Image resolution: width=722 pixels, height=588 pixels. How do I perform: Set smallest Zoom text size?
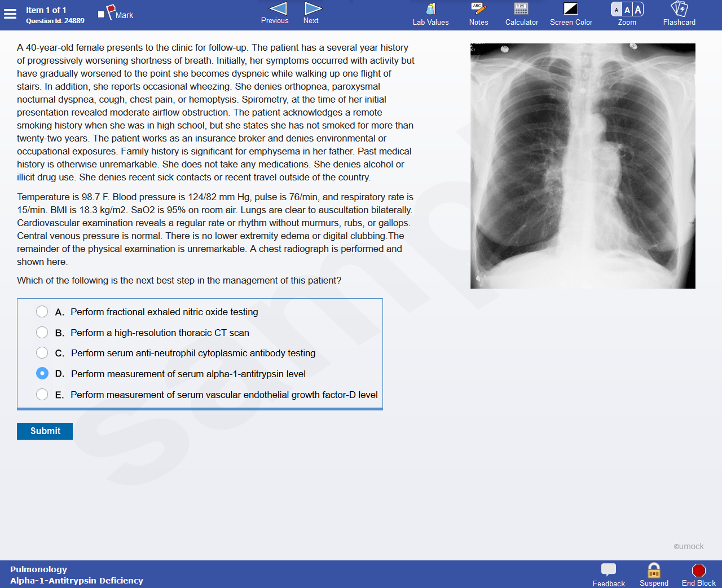coord(617,10)
